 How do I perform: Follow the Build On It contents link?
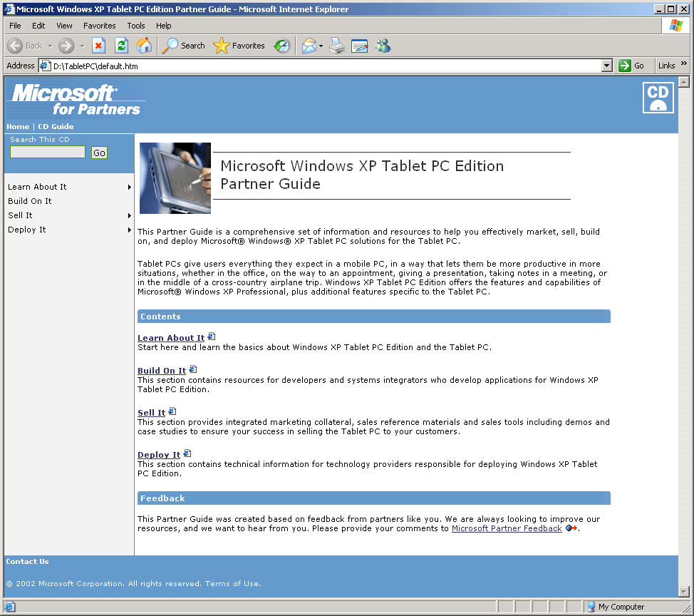162,371
